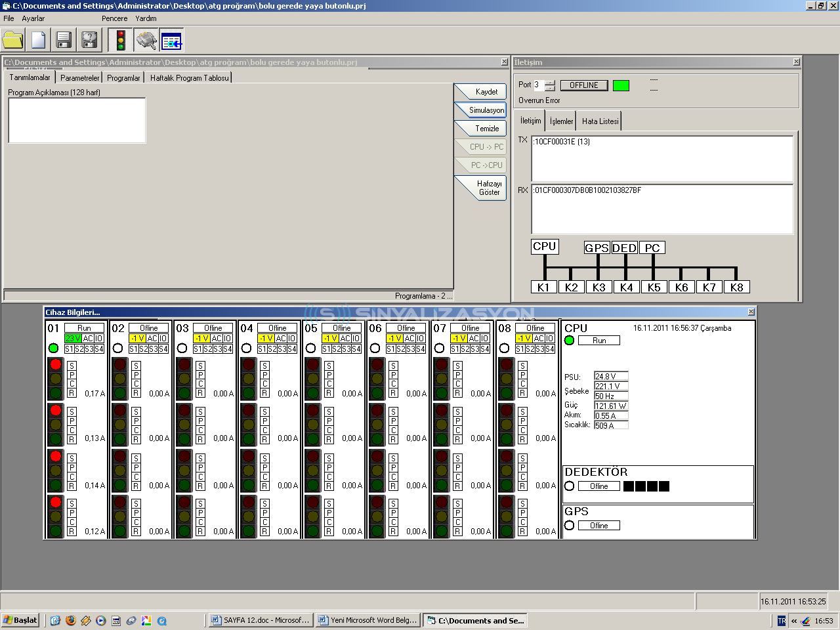Create a new file via the blank page icon
Viewport: 840px width, 630px height.
(x=38, y=39)
